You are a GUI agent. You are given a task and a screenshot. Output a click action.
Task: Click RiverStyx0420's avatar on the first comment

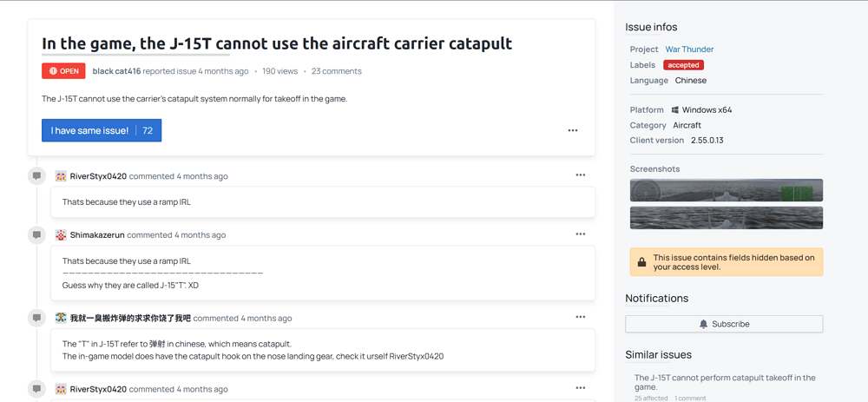coord(61,176)
